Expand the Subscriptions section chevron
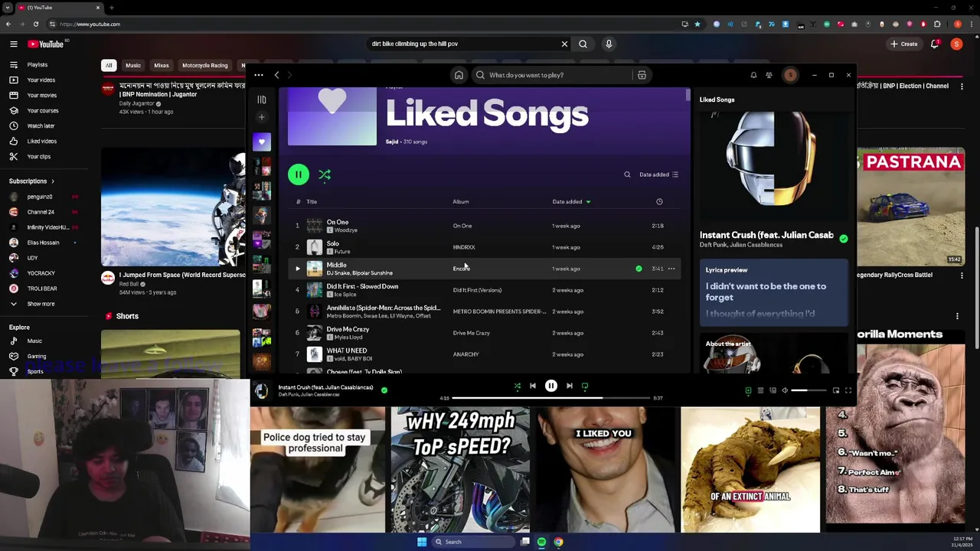 (53, 181)
